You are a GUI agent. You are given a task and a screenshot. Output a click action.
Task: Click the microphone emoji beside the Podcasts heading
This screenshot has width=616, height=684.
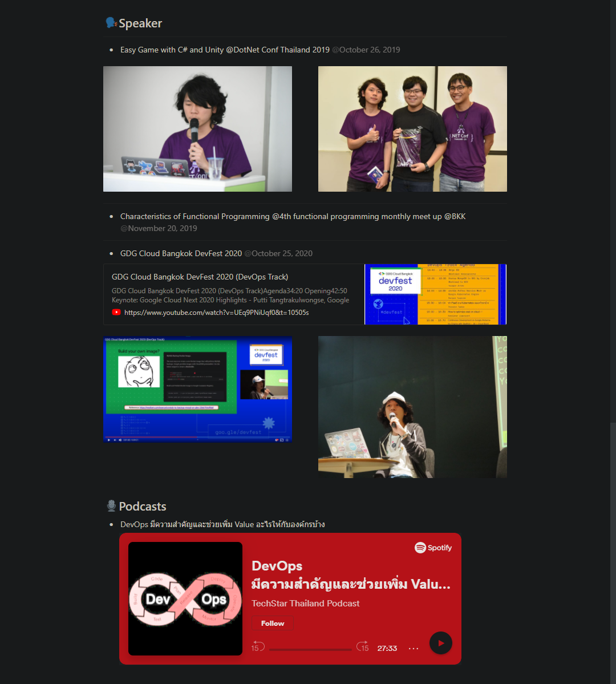tap(111, 505)
